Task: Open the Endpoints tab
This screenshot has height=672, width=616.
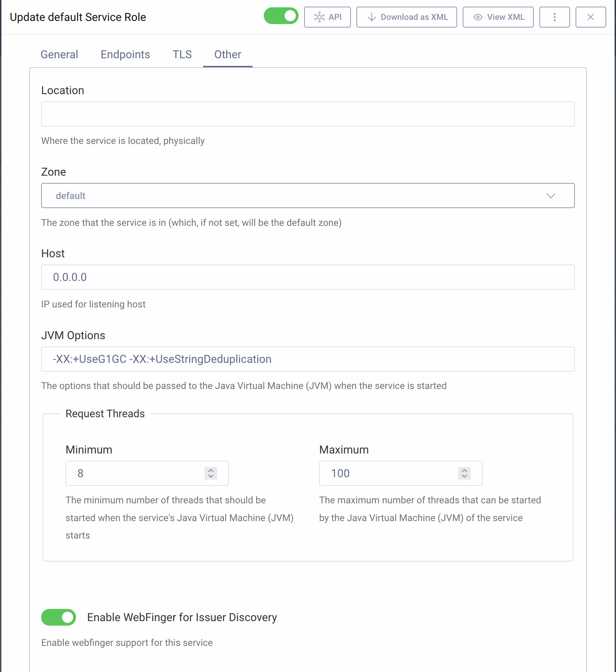Action: coord(125,54)
